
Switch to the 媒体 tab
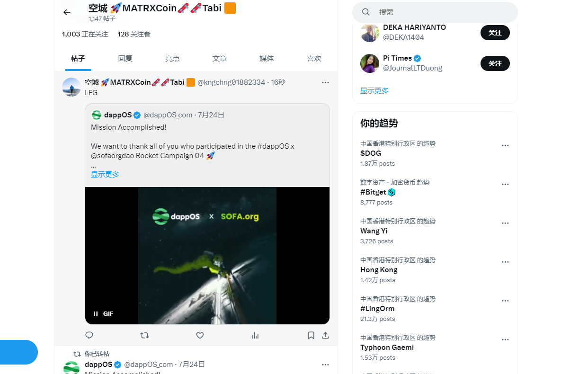pyautogui.click(x=267, y=59)
